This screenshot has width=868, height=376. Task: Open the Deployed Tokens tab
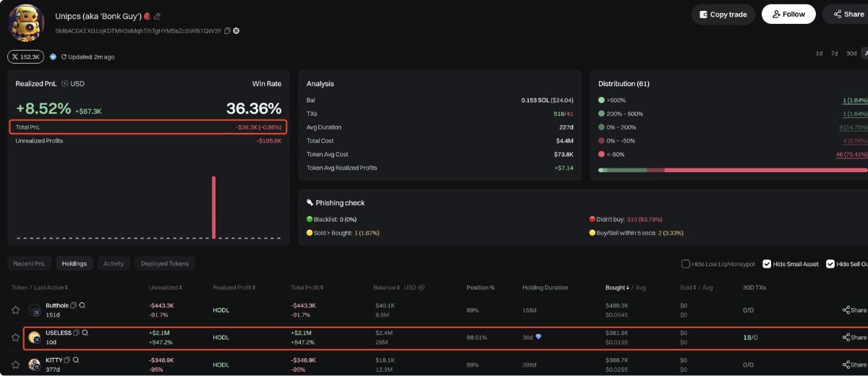(x=165, y=264)
